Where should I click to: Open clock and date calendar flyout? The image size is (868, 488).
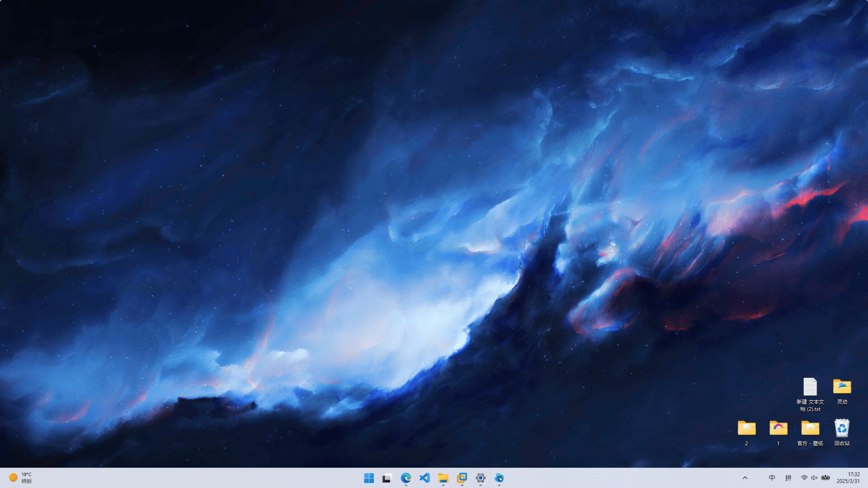point(848,478)
